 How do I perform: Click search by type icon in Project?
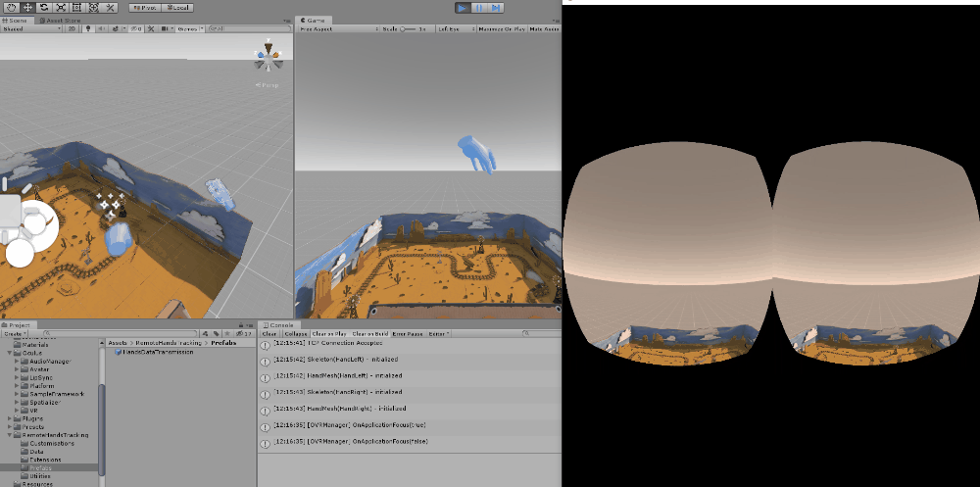coord(207,334)
